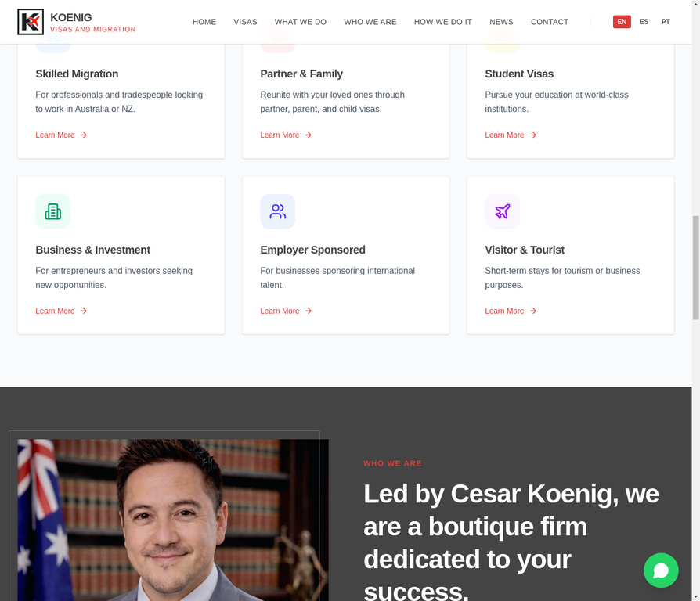Click the Visitor & Tourist airplane icon
Image resolution: width=700 pixels, height=601 pixels.
(502, 211)
